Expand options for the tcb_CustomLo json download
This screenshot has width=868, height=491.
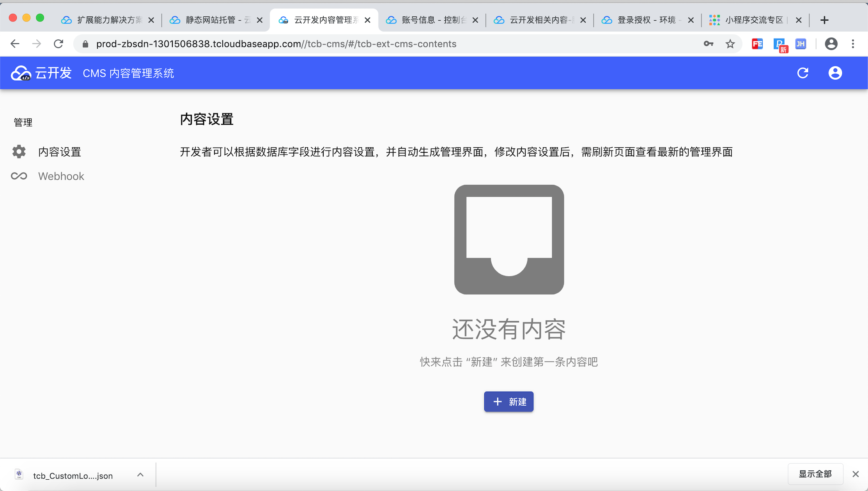click(140, 475)
